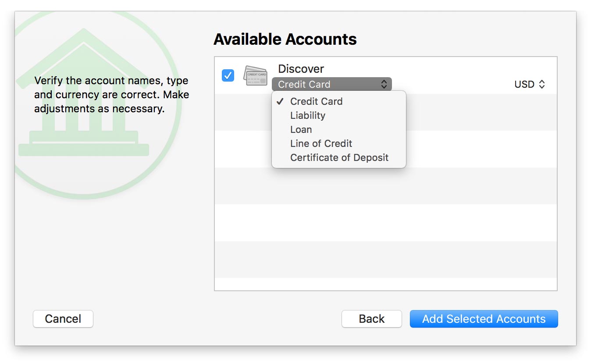Pick Line of Credit in the menu

pyautogui.click(x=321, y=143)
